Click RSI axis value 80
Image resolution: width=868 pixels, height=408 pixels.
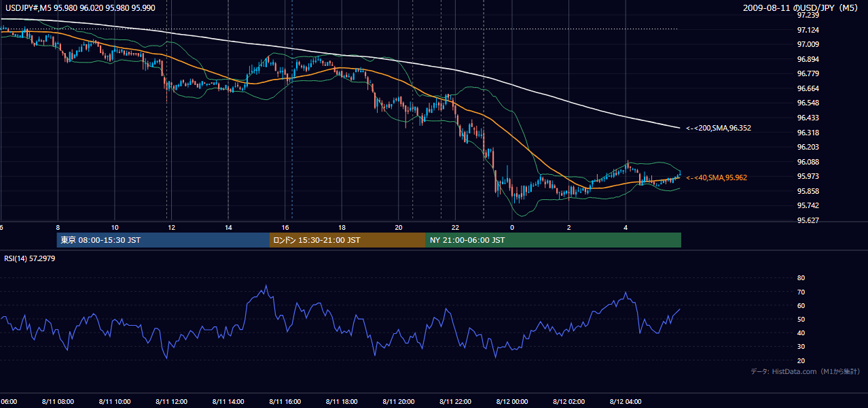(801, 278)
